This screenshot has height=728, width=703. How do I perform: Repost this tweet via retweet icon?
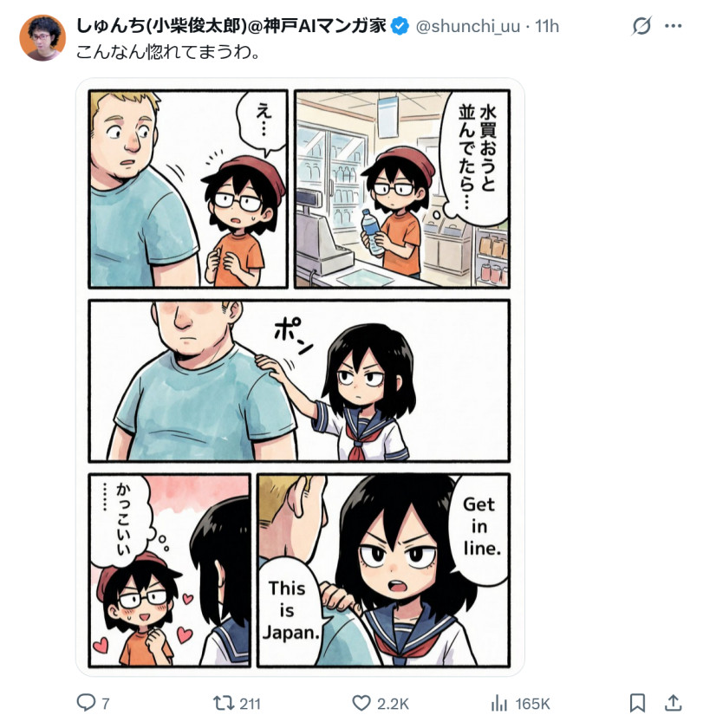pyautogui.click(x=224, y=703)
